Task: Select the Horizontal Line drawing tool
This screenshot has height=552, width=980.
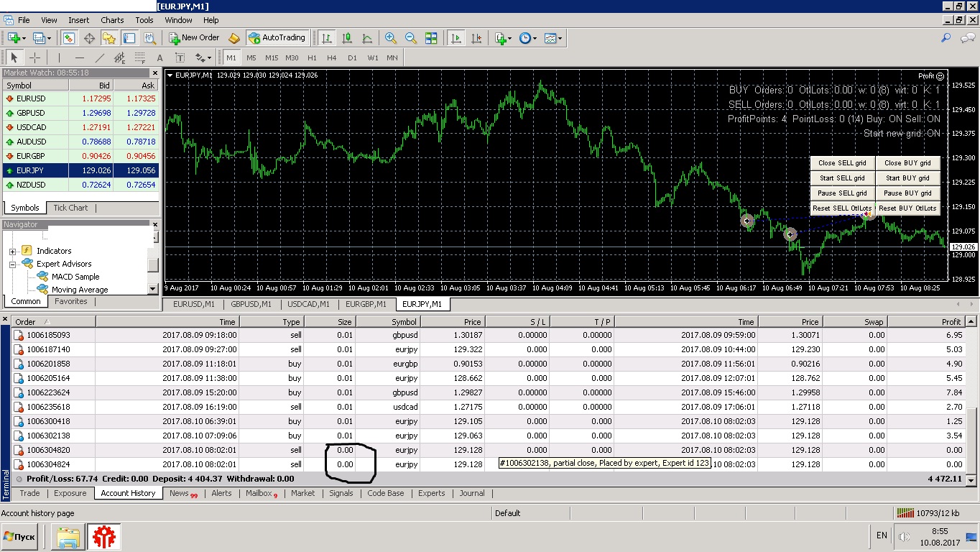Action: tap(79, 57)
